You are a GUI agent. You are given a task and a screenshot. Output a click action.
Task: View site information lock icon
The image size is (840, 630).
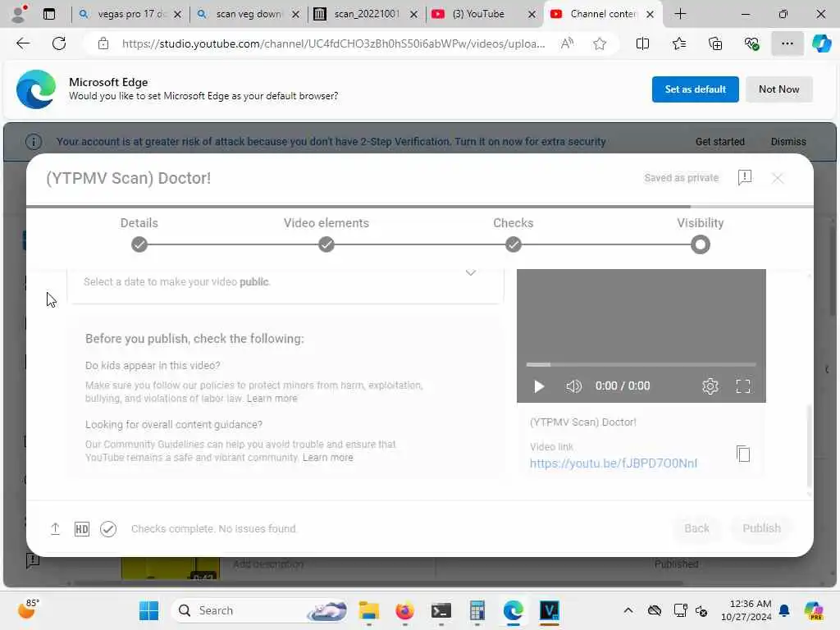(x=103, y=43)
